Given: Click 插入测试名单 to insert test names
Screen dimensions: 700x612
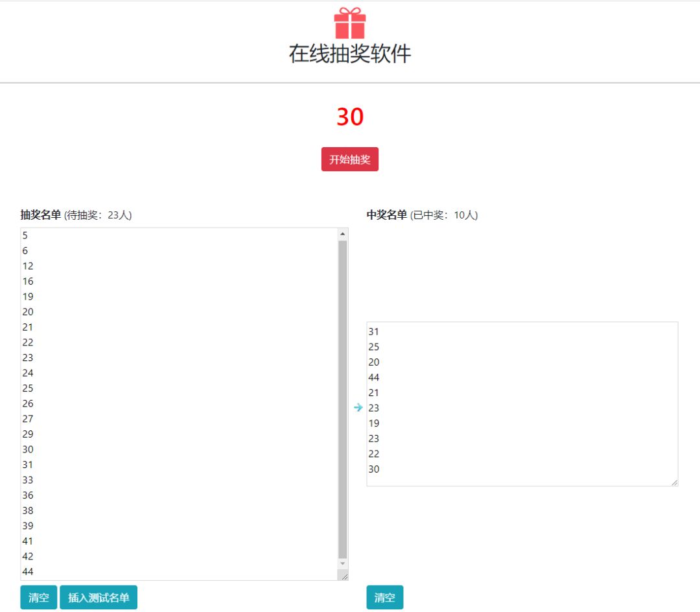Looking at the screenshot, I should [99, 597].
